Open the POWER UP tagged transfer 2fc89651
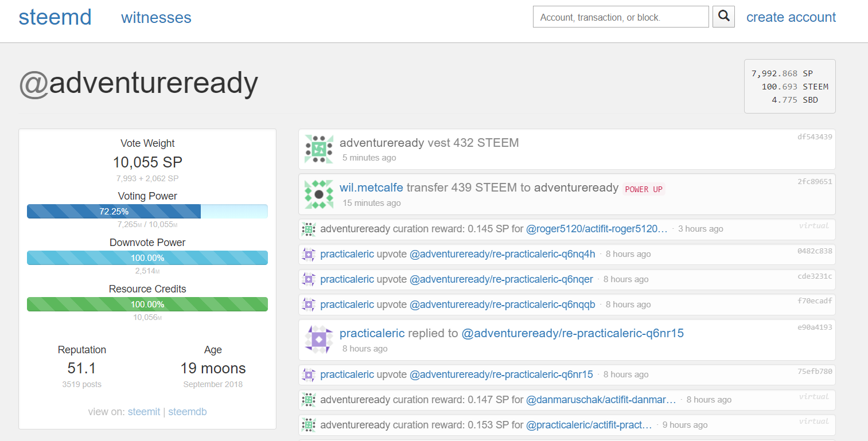This screenshot has width=868, height=441. tap(814, 182)
